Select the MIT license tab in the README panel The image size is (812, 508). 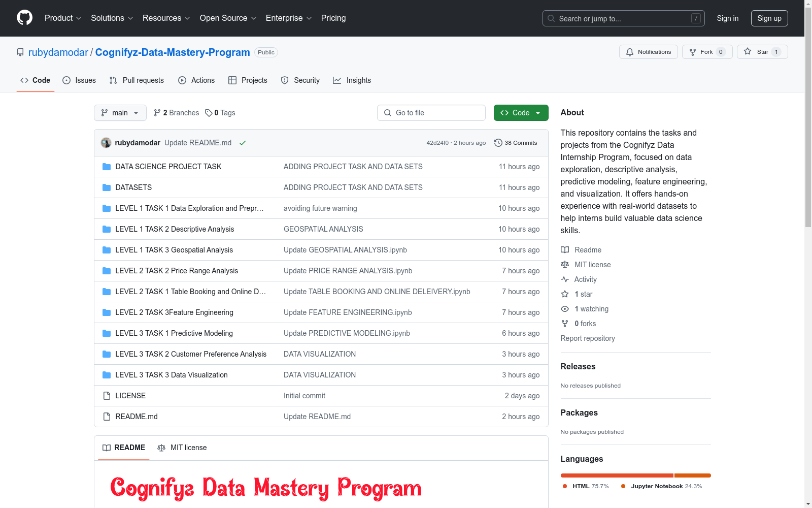coord(182,448)
